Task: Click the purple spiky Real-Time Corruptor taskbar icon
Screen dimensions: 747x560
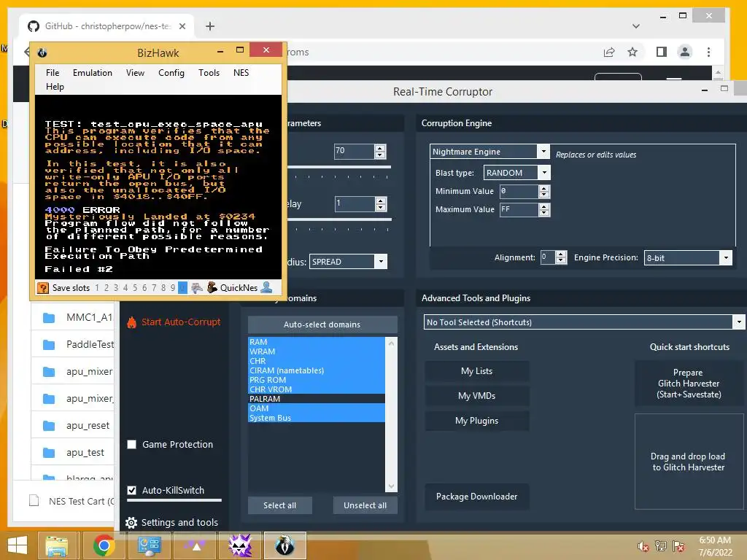Action: point(240,545)
